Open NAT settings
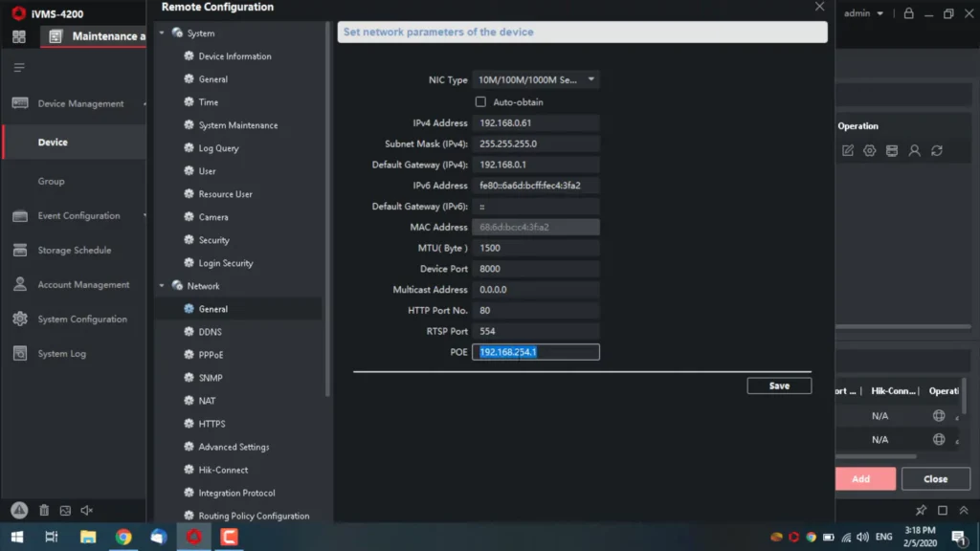 coord(207,401)
